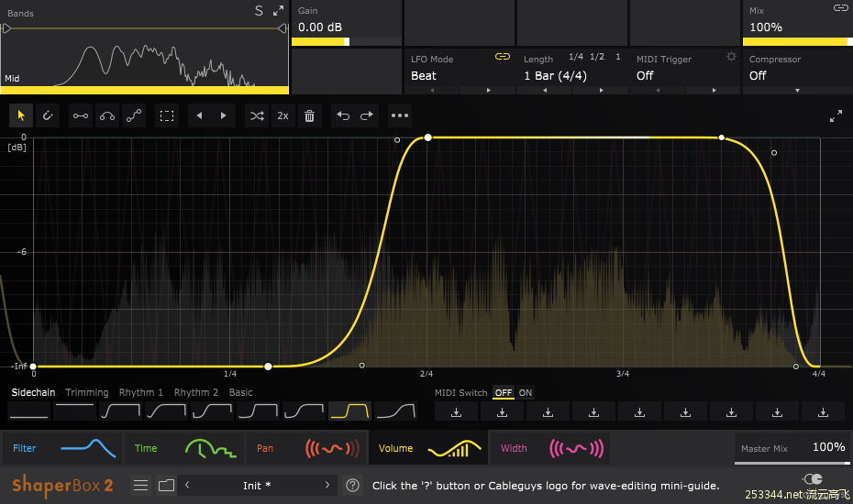Load the previous preset
The image size is (853, 504).
187,485
